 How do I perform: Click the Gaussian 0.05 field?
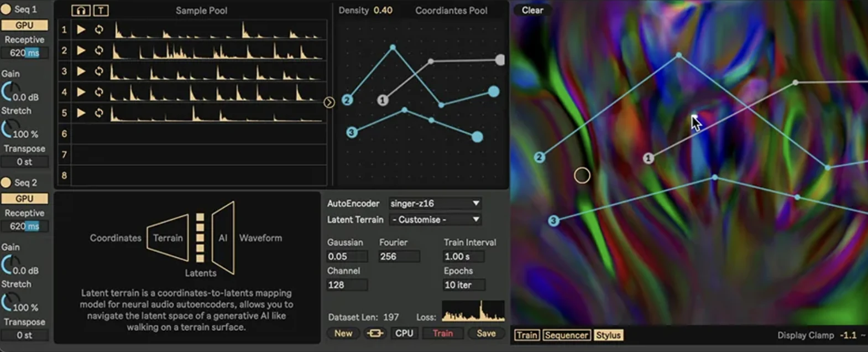tap(347, 256)
